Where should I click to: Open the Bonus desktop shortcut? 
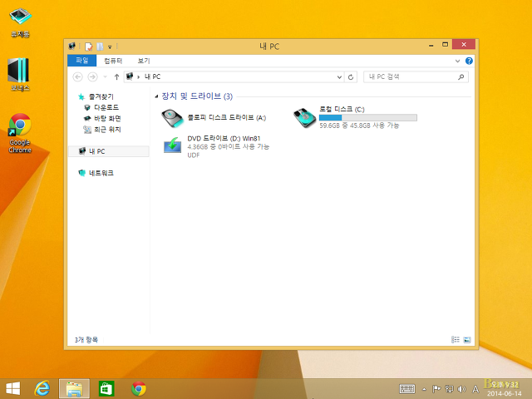(20, 75)
